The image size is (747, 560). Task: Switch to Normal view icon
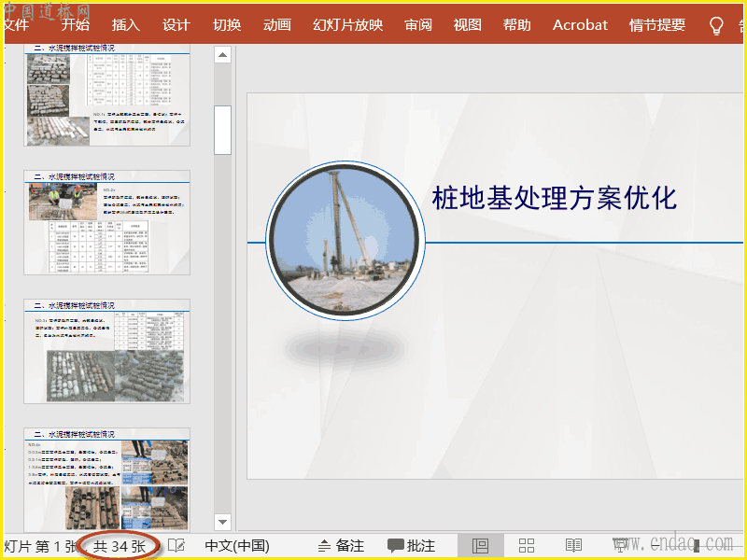[480, 546]
